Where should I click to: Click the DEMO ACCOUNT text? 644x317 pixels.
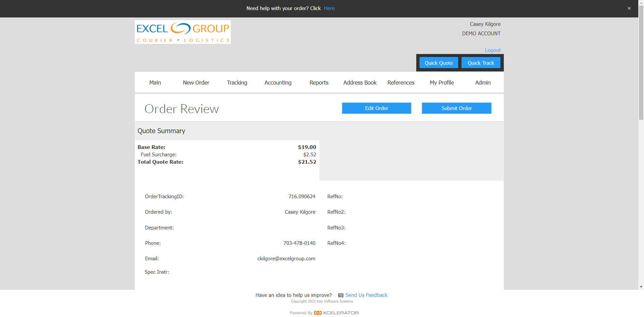click(x=481, y=34)
